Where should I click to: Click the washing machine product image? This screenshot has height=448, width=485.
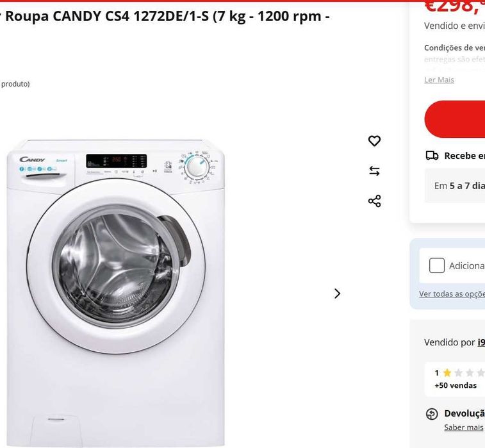[x=116, y=292]
